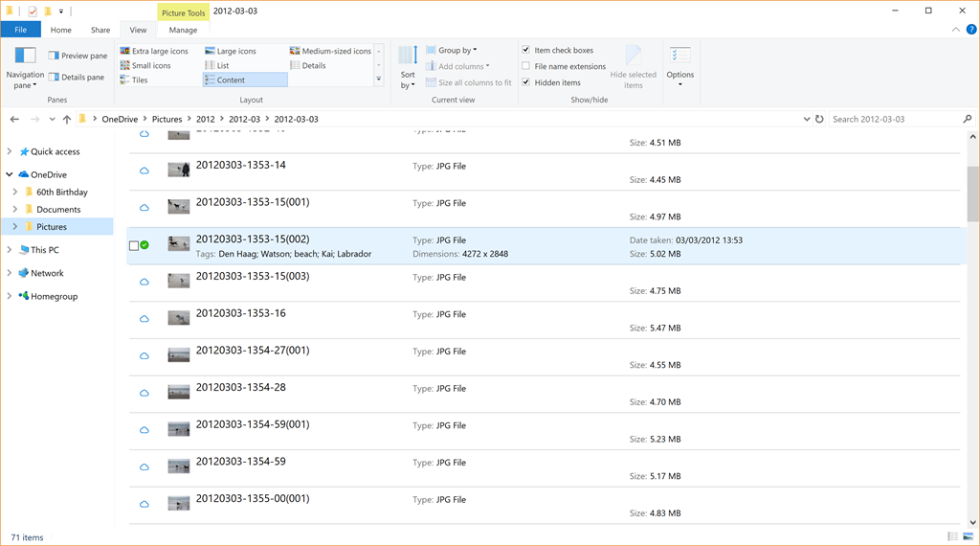Select the Details layout option
The width and height of the screenshot is (980, 546).
click(x=314, y=66)
